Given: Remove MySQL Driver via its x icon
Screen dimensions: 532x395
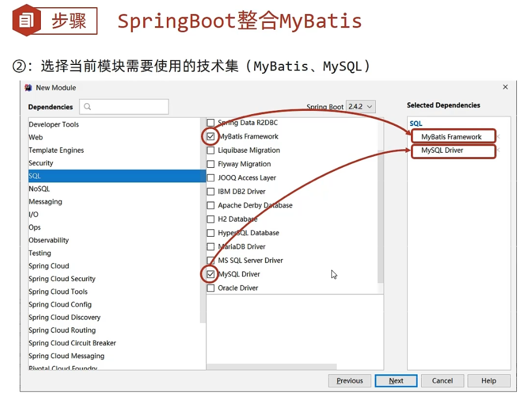Looking at the screenshot, I should click(498, 150).
